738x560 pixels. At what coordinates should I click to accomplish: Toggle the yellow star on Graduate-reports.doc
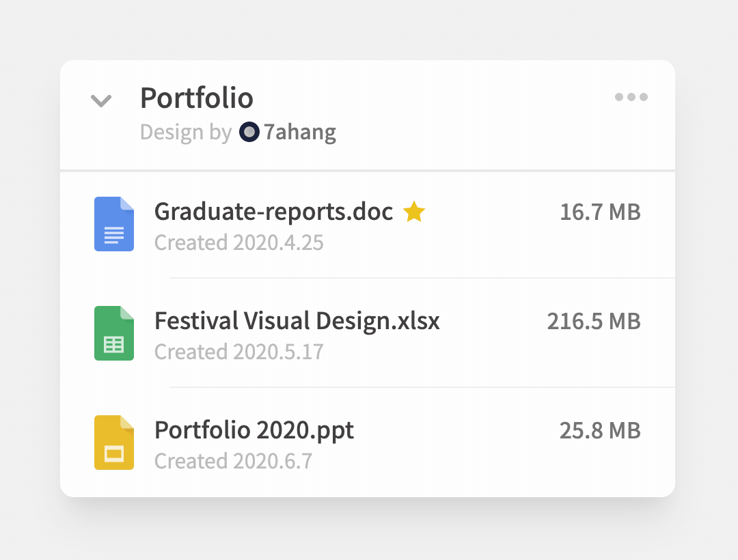click(414, 211)
